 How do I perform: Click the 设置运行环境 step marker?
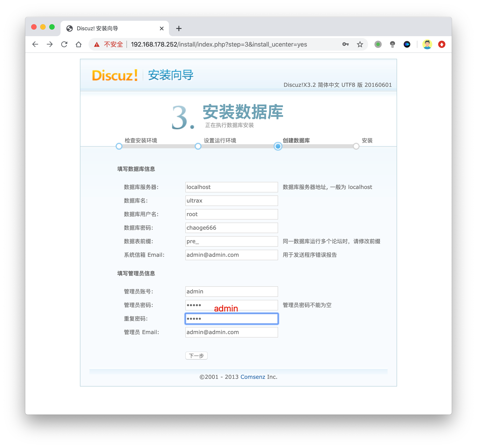[198, 146]
